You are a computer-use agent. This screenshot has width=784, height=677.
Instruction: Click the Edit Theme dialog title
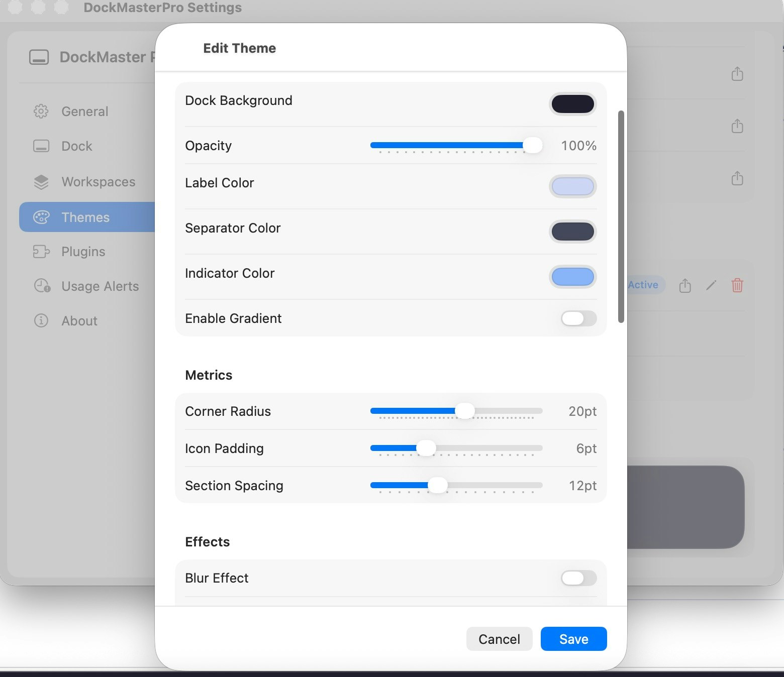[x=240, y=48]
